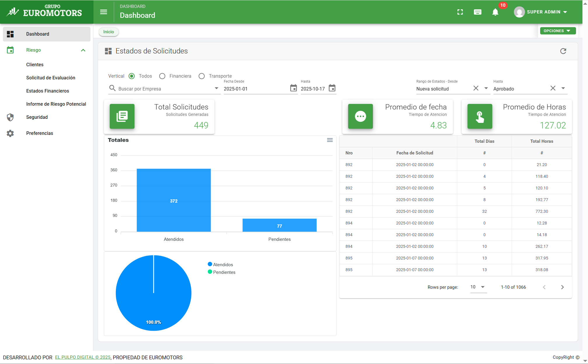
Task: Click the hamburger menu toggle icon
Action: pos(104,12)
